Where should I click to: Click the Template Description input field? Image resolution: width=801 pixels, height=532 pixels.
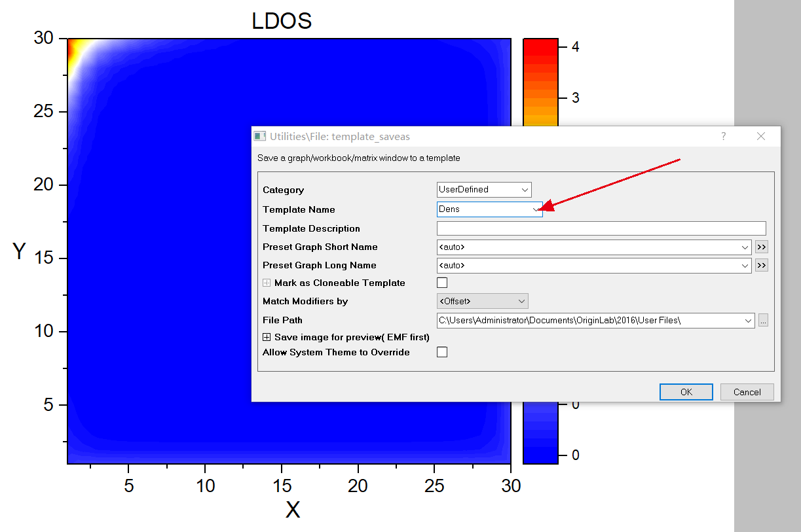pos(601,228)
